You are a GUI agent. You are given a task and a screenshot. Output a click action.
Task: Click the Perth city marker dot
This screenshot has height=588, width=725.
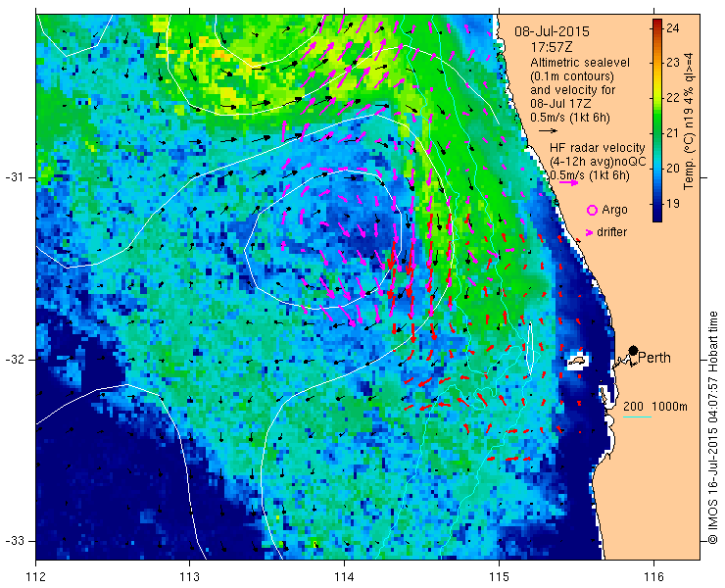(634, 350)
